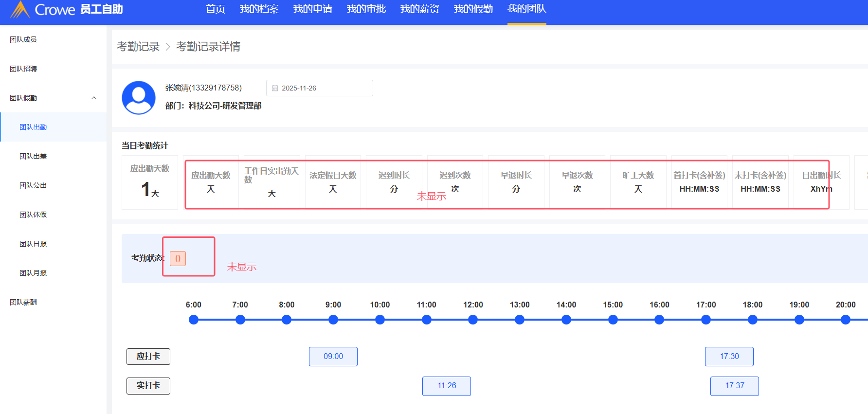
Task: Switch to 我的薪资 tab
Action: coord(419,9)
